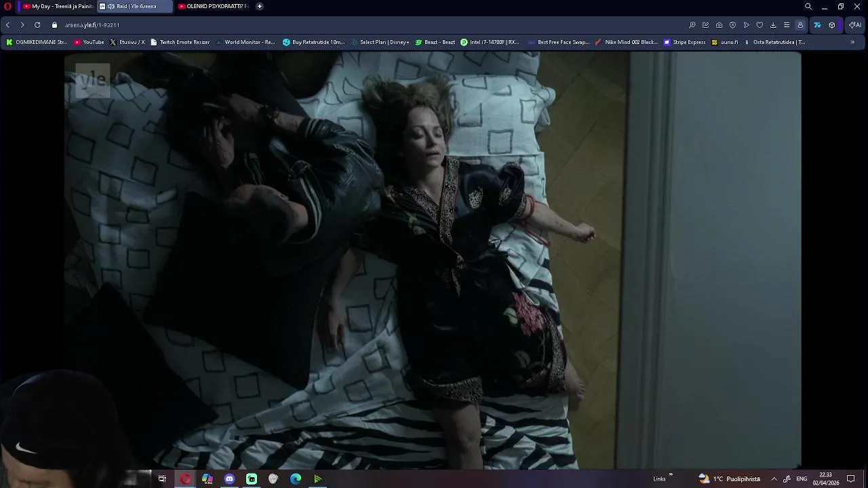Image resolution: width=868 pixels, height=488 pixels.
Task: Select the Raid | Yle Areena tab
Action: click(136, 6)
